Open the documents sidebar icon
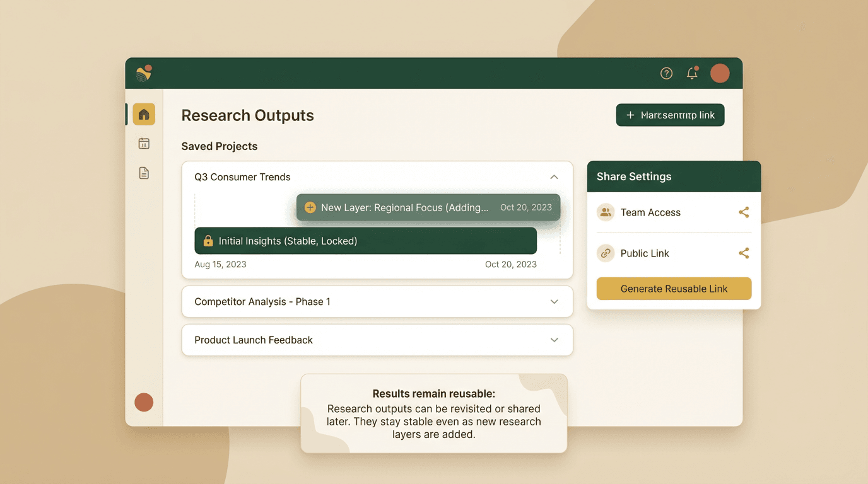868x484 pixels. (x=144, y=173)
